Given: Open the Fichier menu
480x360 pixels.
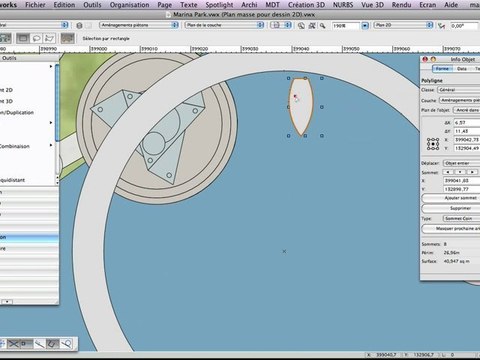Looking at the screenshot, I should coord(35,5).
